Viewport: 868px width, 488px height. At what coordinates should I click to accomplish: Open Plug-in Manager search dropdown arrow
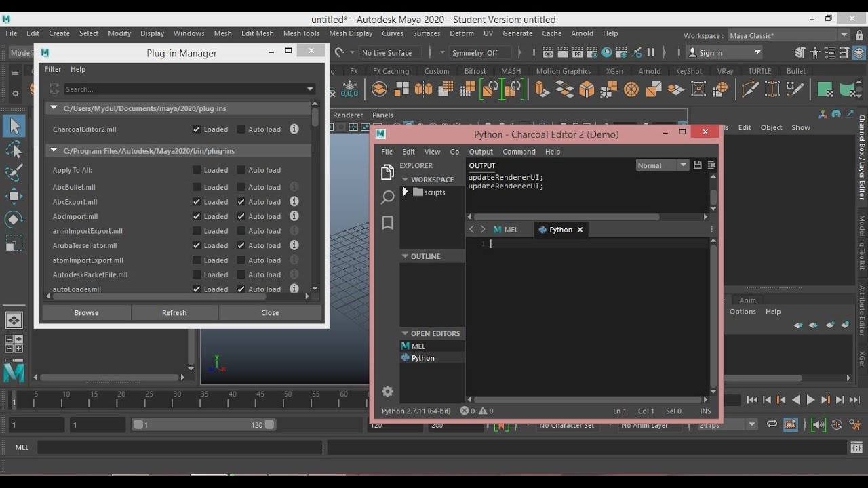[x=310, y=89]
